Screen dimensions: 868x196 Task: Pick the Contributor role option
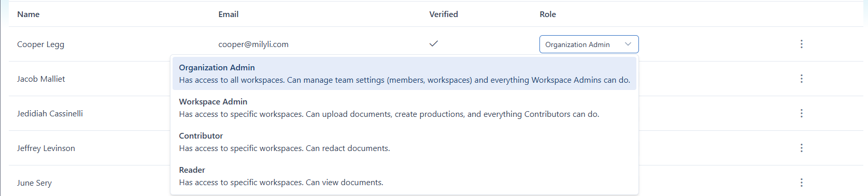click(x=404, y=142)
